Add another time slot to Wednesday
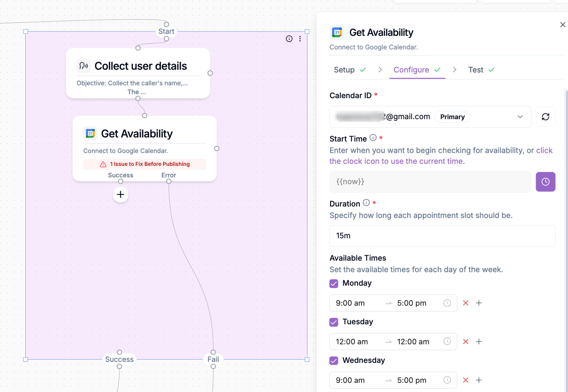568x392 pixels. [x=479, y=380]
